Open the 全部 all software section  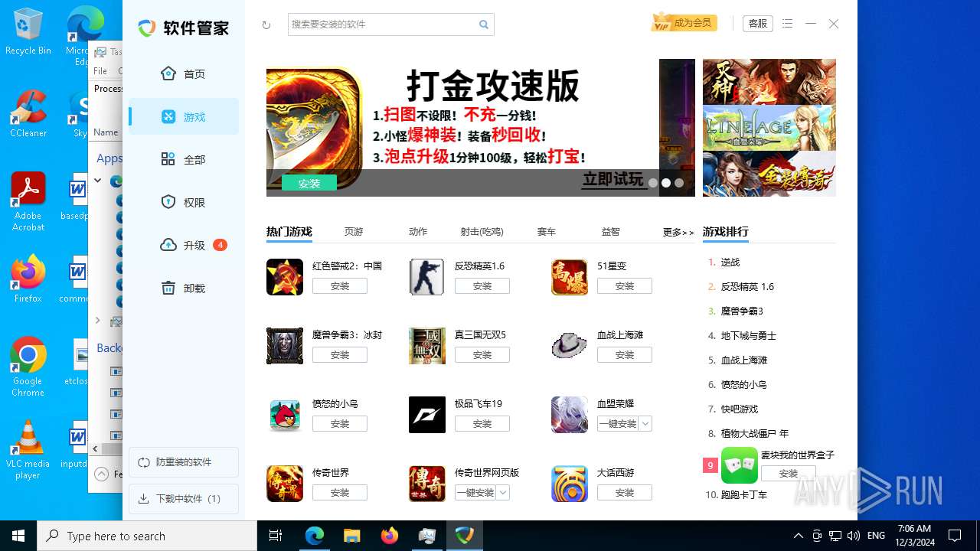point(184,159)
